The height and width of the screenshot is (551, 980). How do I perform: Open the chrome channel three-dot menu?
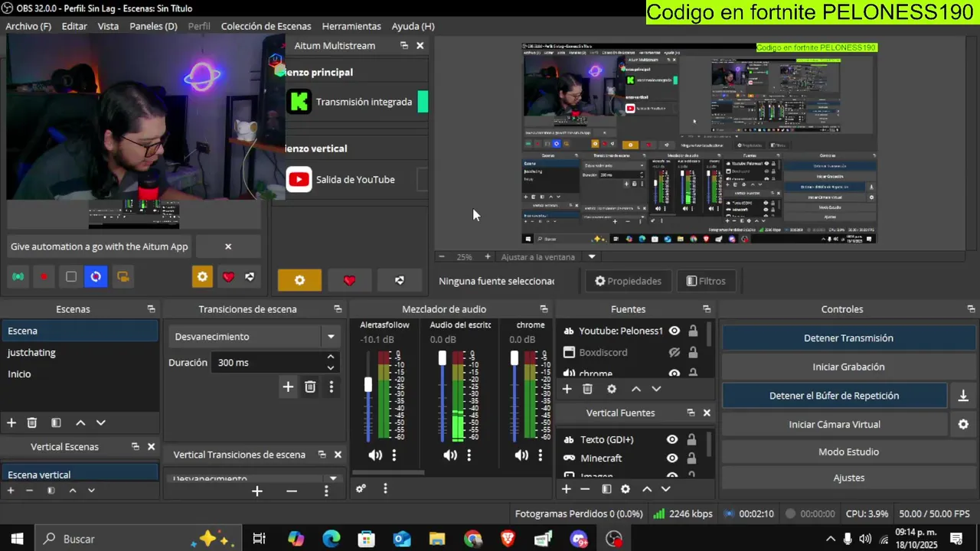pos(541,455)
